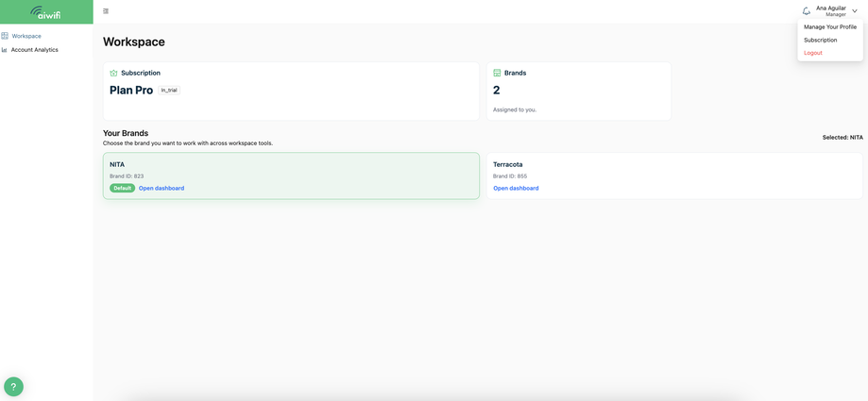The image size is (868, 401).
Task: Select Manage Your Profile
Action: point(830,26)
